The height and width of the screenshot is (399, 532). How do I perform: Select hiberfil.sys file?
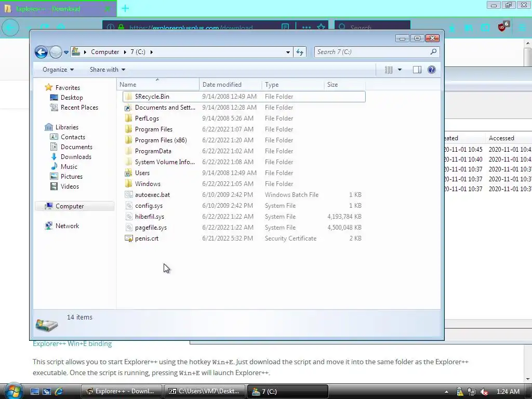(x=149, y=217)
